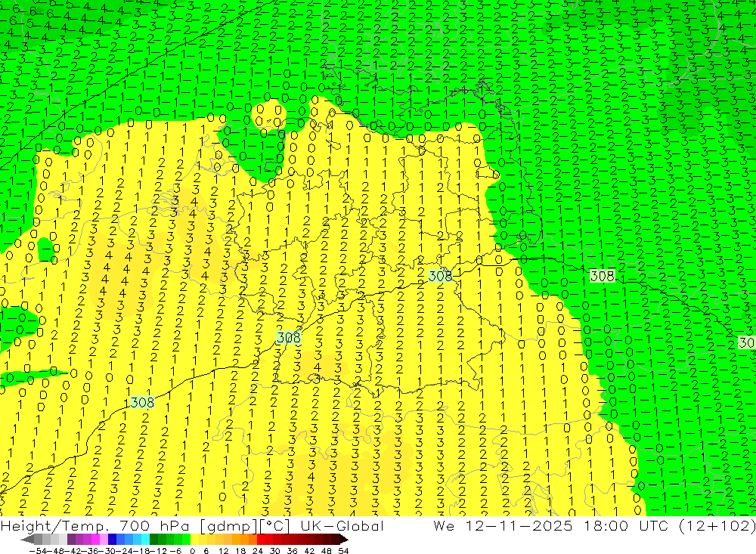
Task: Select the forecast offset "(12+102)"
Action: point(717,525)
